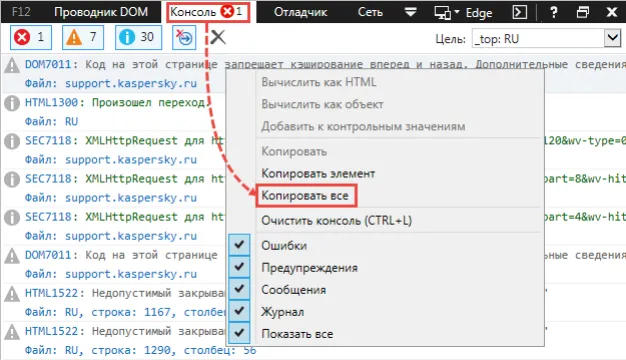
Task: Click the info icon beside HTML1300
Action: click(12, 103)
